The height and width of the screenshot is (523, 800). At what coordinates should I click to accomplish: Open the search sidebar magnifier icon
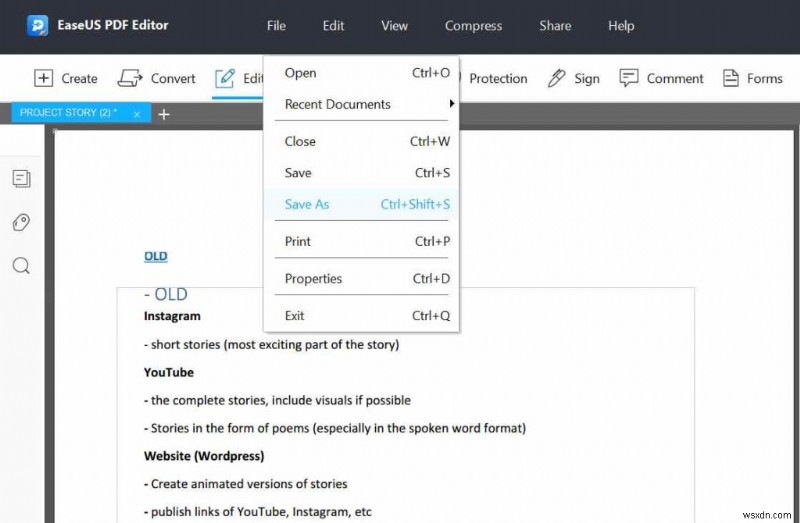click(21, 266)
